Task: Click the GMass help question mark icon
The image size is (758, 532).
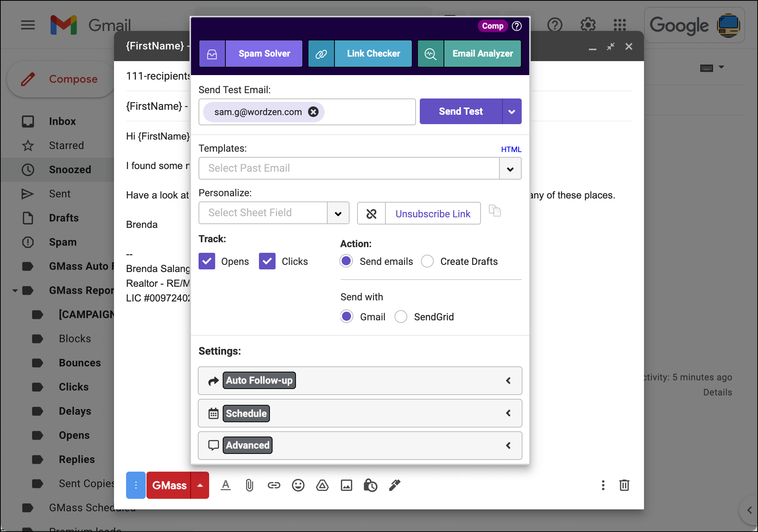Action: coord(517,26)
